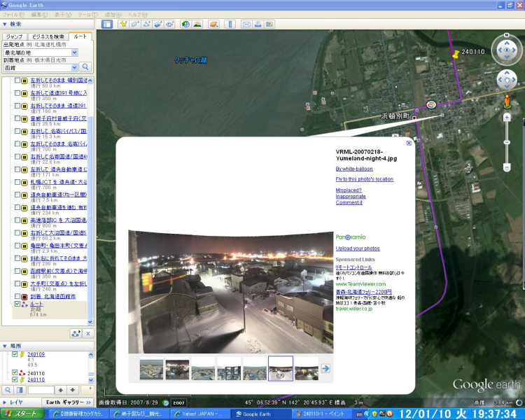Open the ファイル(F) menu

[13, 15]
